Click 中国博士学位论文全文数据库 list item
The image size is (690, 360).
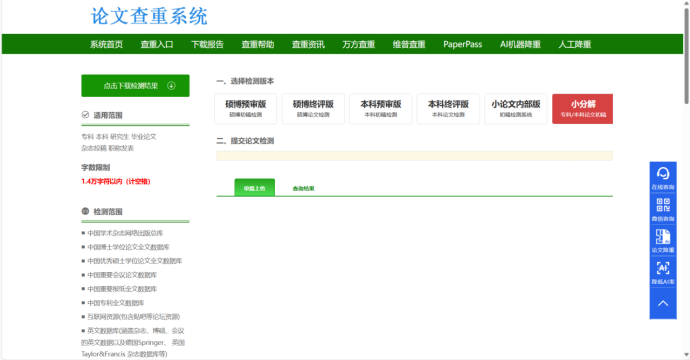[128, 247]
